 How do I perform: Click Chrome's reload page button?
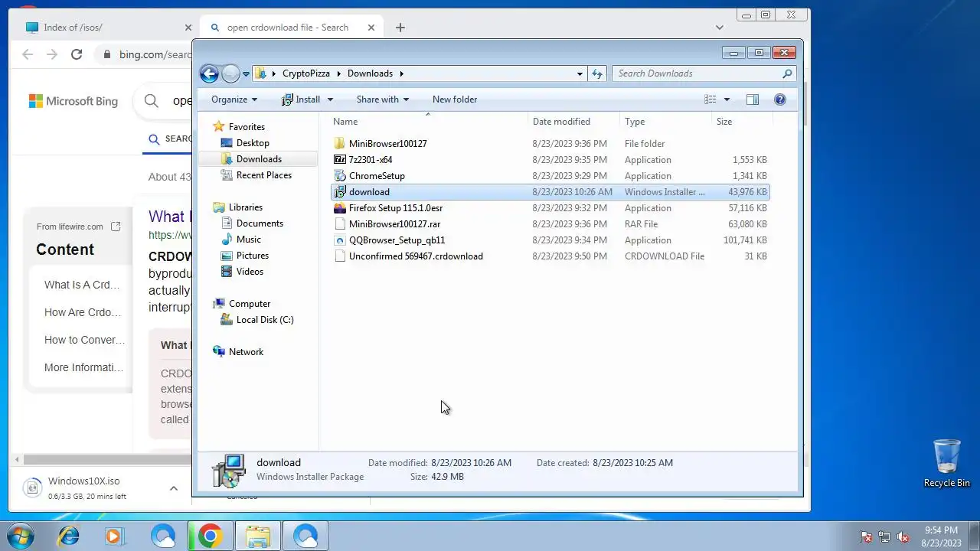pyautogui.click(x=77, y=54)
